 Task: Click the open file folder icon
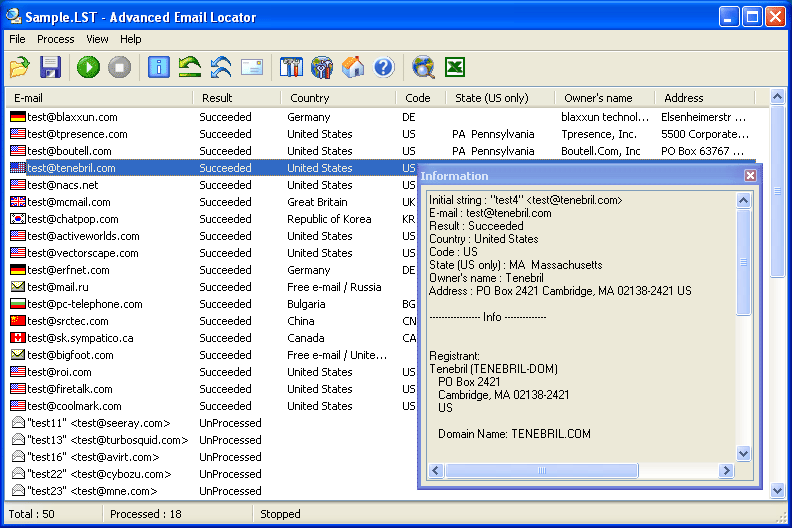click(20, 67)
